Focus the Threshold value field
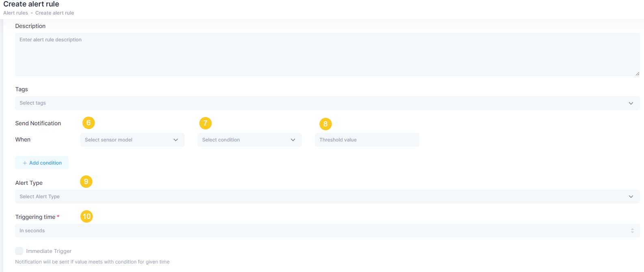 [x=367, y=140]
